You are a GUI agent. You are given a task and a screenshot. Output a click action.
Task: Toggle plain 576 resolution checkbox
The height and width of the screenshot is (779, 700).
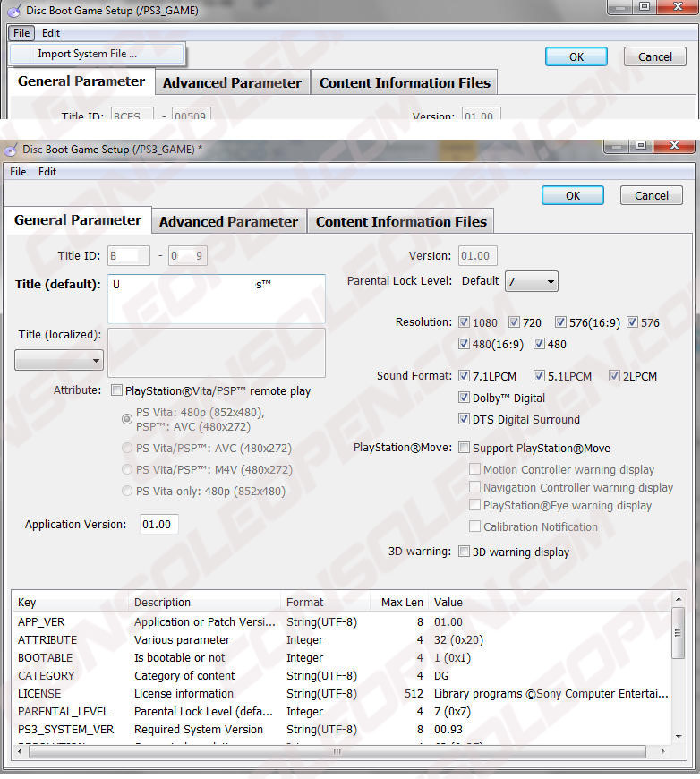coord(632,322)
